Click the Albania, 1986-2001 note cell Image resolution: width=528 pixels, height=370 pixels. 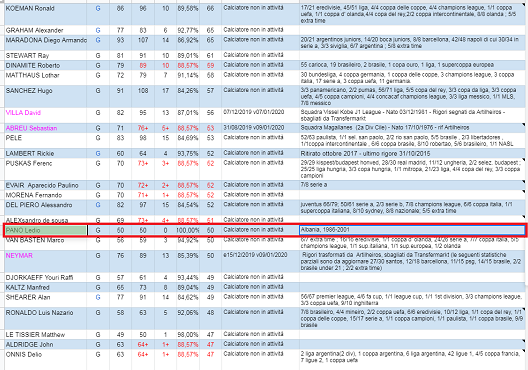[x=412, y=230]
